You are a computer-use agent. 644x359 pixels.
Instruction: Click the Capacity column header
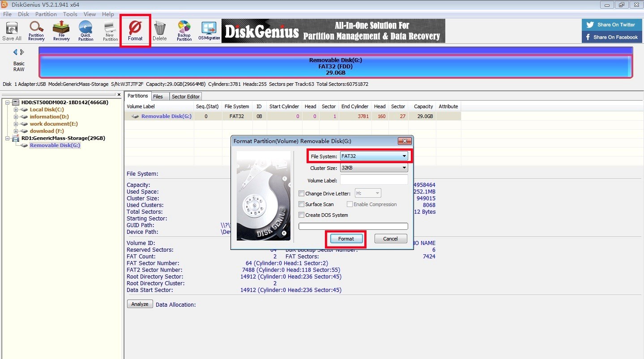[x=423, y=106]
